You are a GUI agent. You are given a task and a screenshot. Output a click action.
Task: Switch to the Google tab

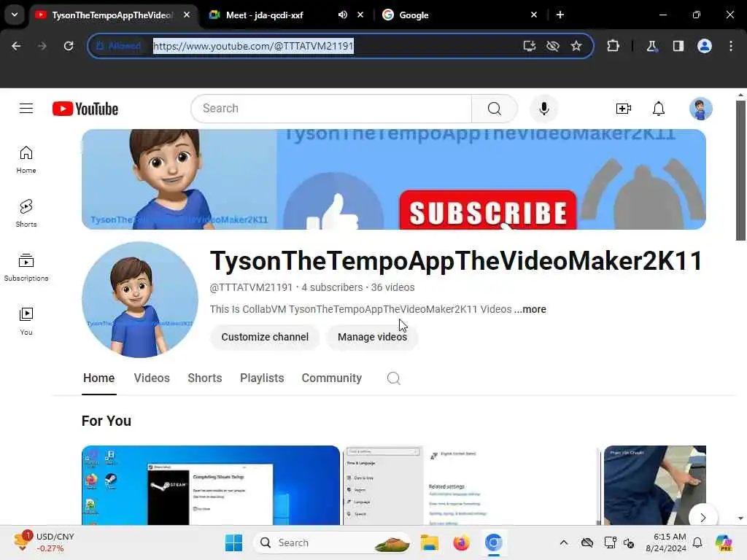click(414, 15)
